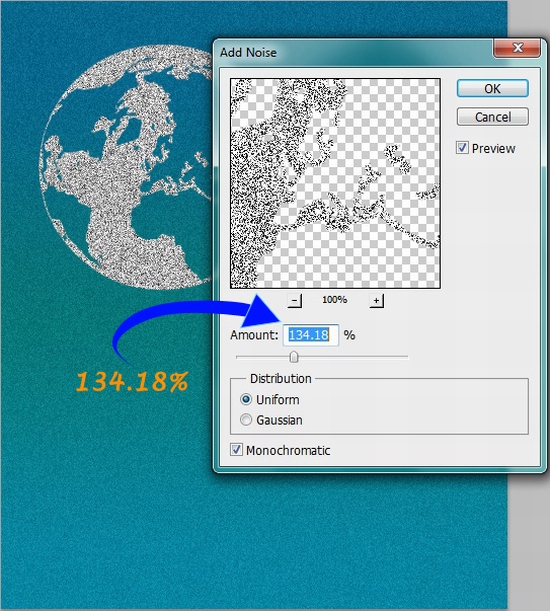Close the Add Noise dialog with X

[x=517, y=48]
